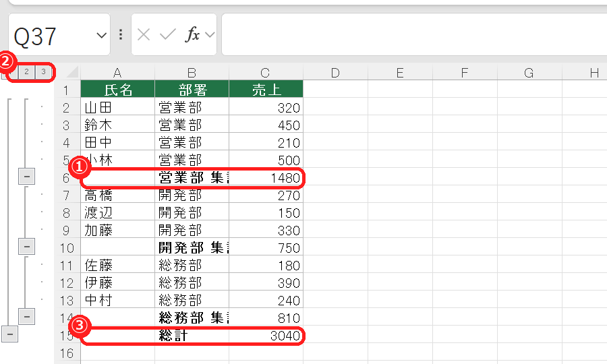Select column F header
Screen dimensions: 607x364
point(465,72)
